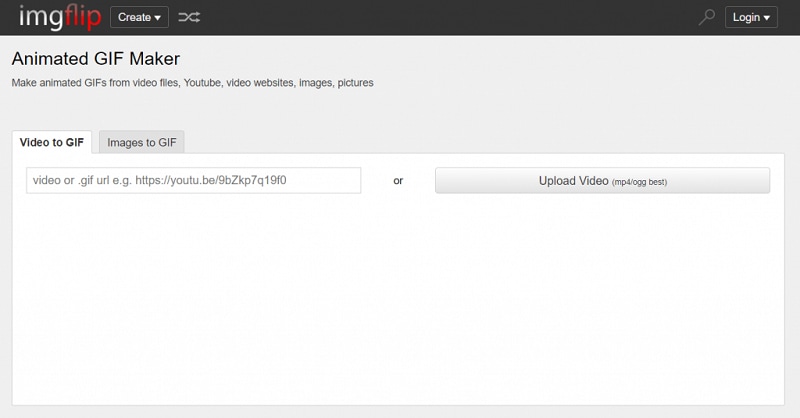Expand the Login dropdown
This screenshot has height=418, width=800.
(751, 17)
